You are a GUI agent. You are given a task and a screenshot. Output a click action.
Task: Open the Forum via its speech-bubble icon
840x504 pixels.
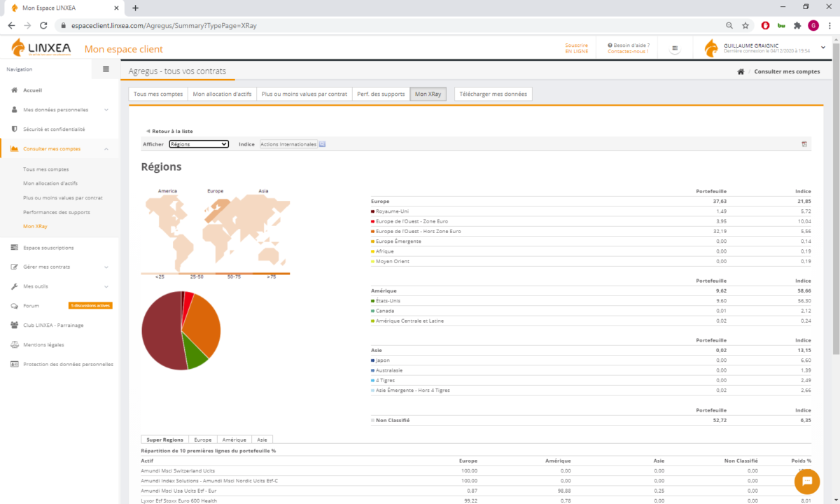tap(15, 306)
